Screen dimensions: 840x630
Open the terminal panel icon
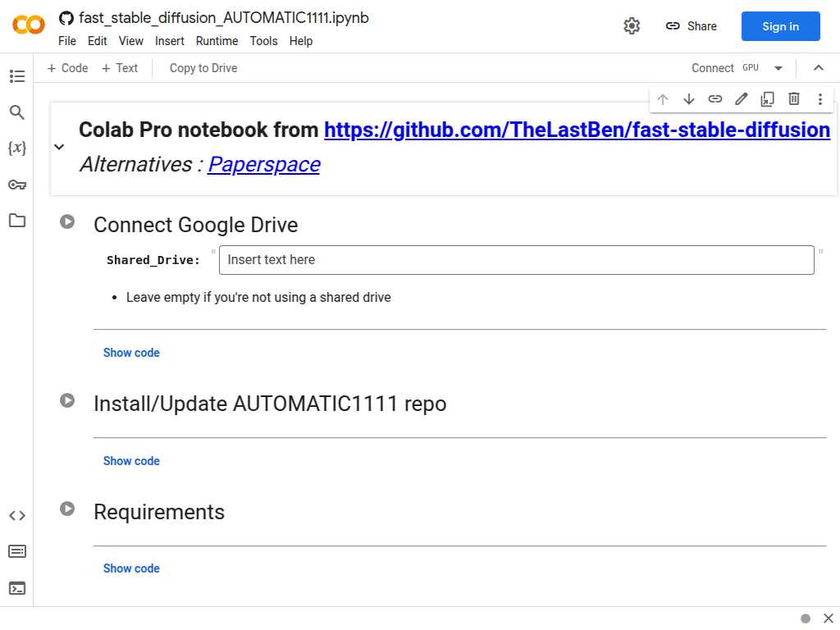click(x=17, y=588)
